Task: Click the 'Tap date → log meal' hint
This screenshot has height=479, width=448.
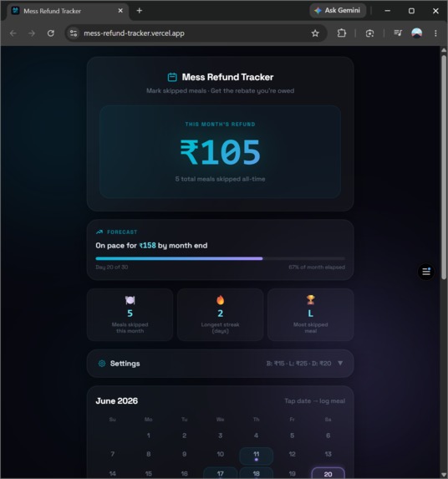Action: [315, 400]
